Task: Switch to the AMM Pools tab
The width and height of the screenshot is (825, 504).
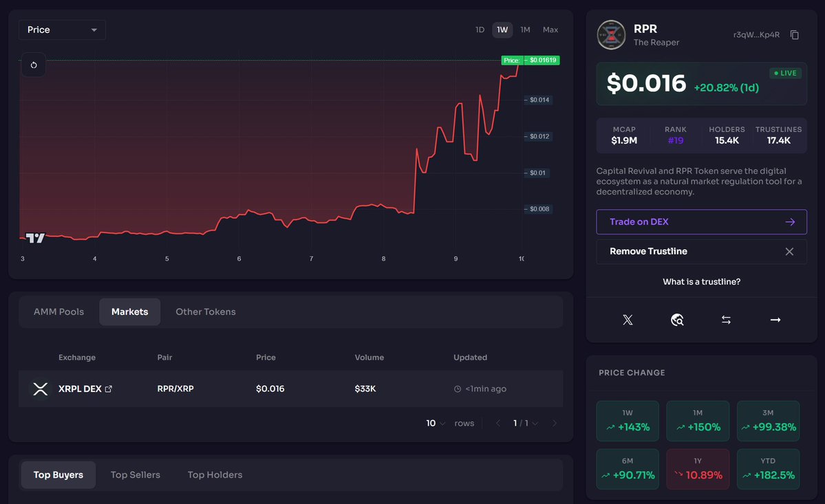Action: (59, 311)
